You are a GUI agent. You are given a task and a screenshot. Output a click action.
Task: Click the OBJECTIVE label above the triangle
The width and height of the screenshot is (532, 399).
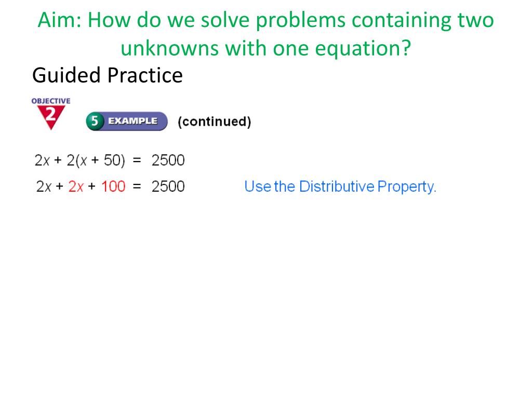(x=51, y=101)
